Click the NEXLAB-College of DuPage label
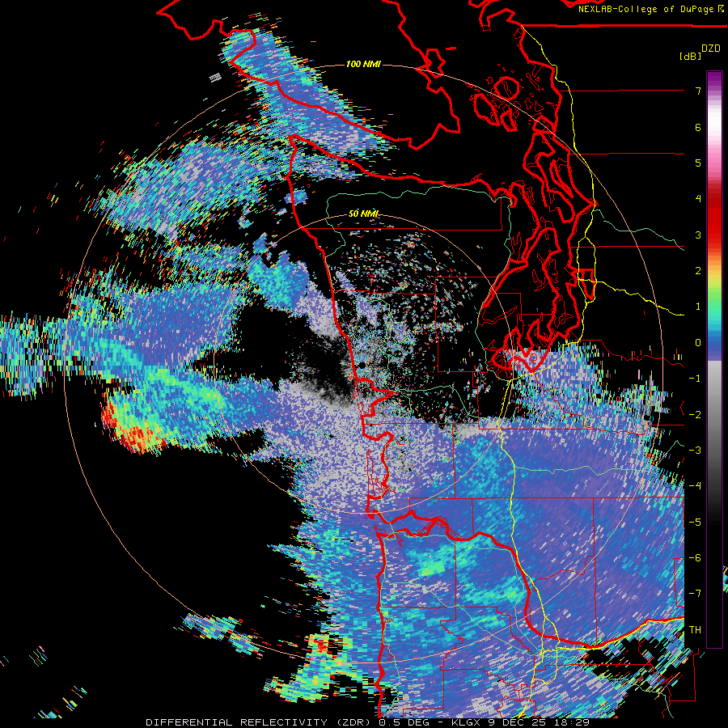The width and height of the screenshot is (728, 728). click(x=647, y=9)
